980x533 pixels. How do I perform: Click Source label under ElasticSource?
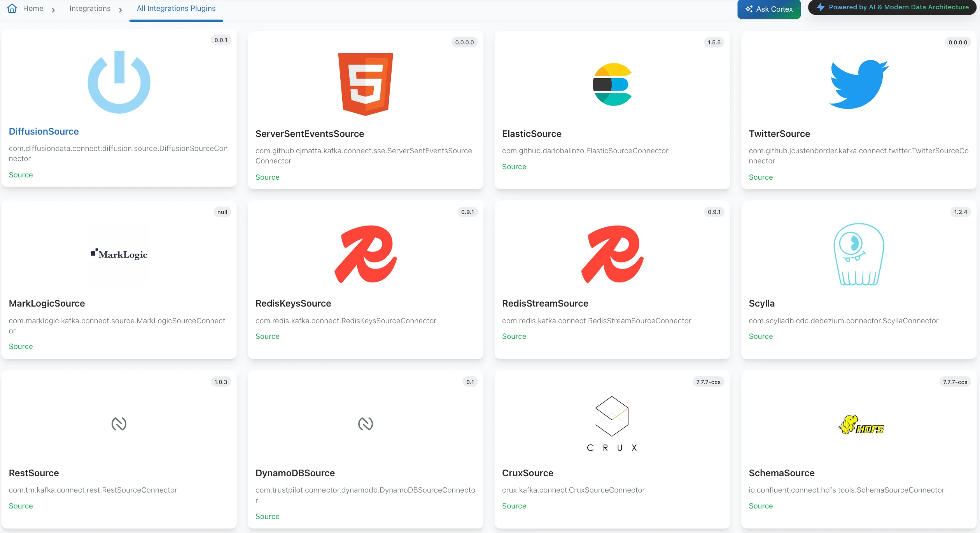[x=514, y=167]
